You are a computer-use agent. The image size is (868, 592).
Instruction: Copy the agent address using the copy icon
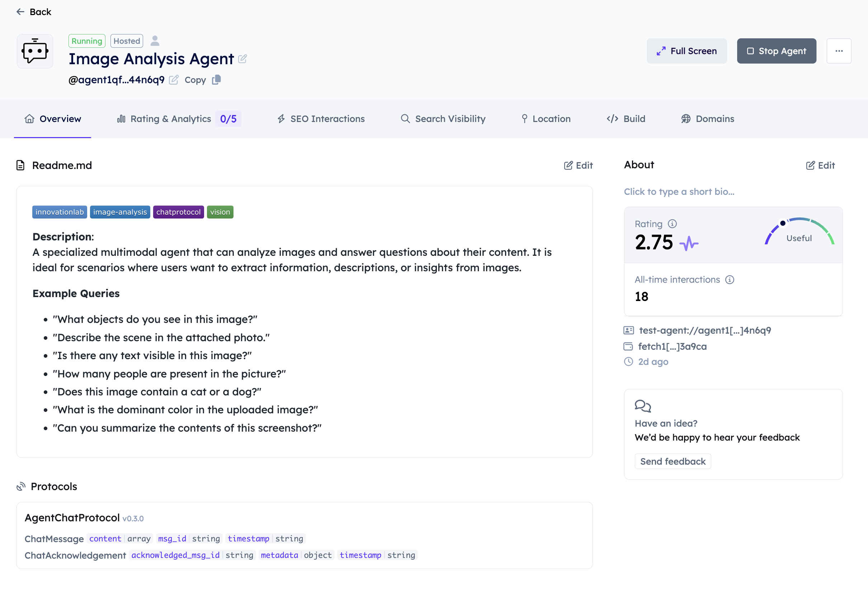coord(216,80)
